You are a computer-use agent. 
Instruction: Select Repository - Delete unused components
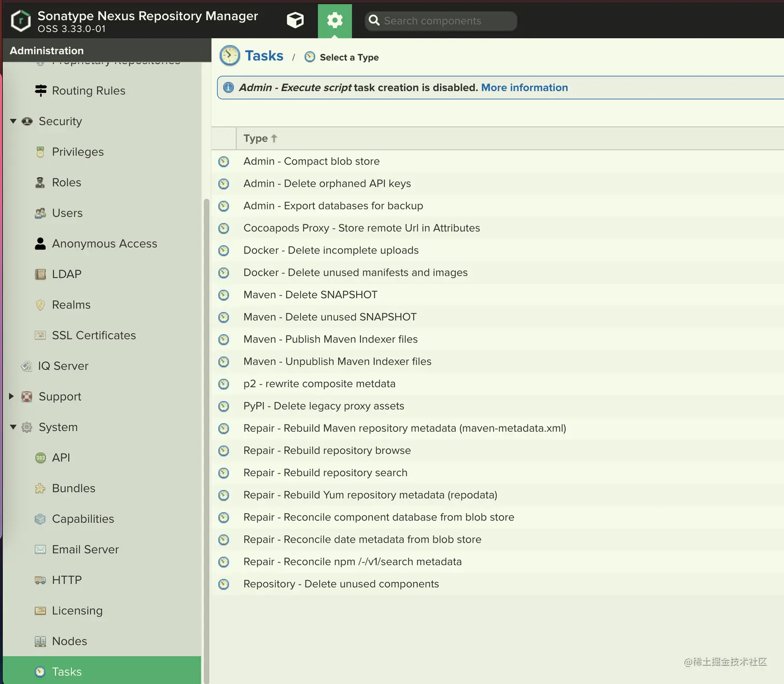[498, 585]
